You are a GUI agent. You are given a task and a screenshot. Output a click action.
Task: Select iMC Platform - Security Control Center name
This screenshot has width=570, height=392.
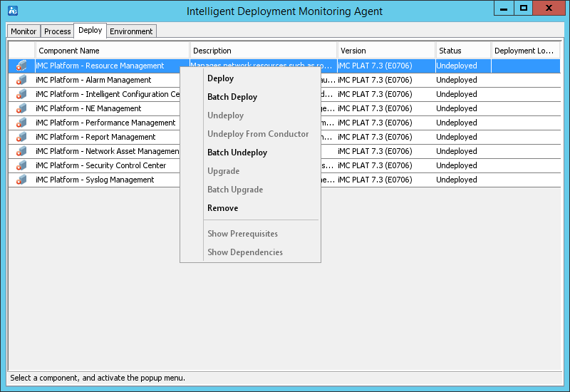coord(100,165)
